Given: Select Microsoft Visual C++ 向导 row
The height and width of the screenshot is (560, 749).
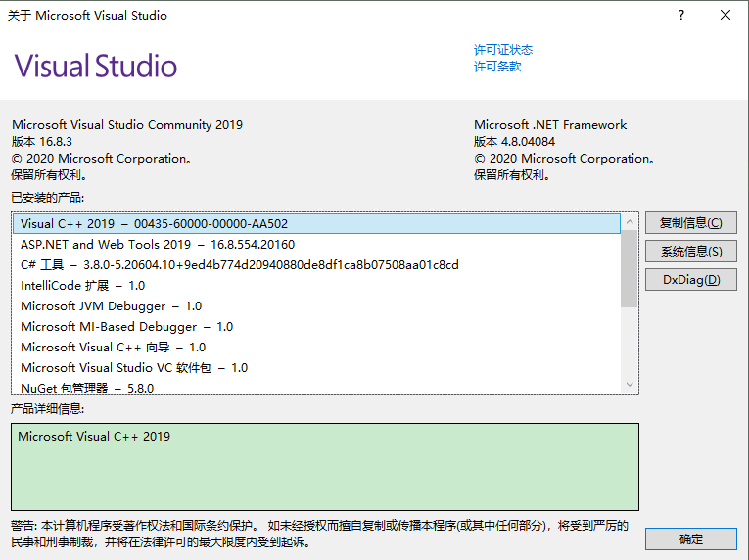Looking at the screenshot, I should 316,347.
